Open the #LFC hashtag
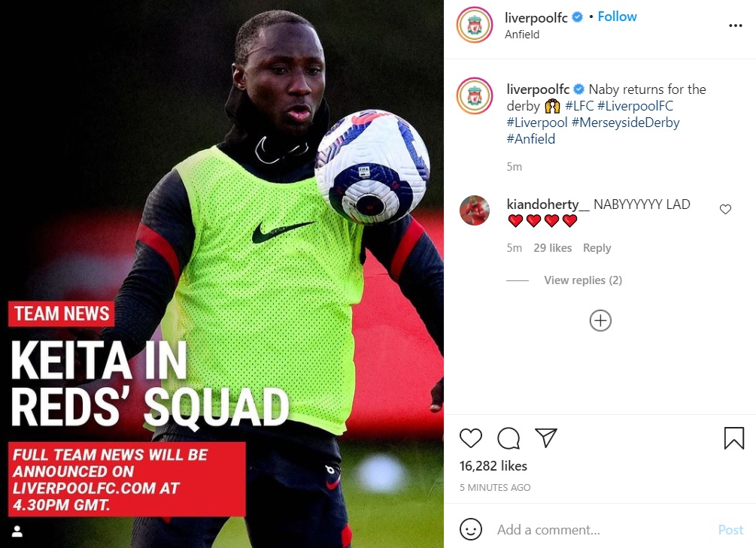This screenshot has height=548, width=756. point(579,106)
